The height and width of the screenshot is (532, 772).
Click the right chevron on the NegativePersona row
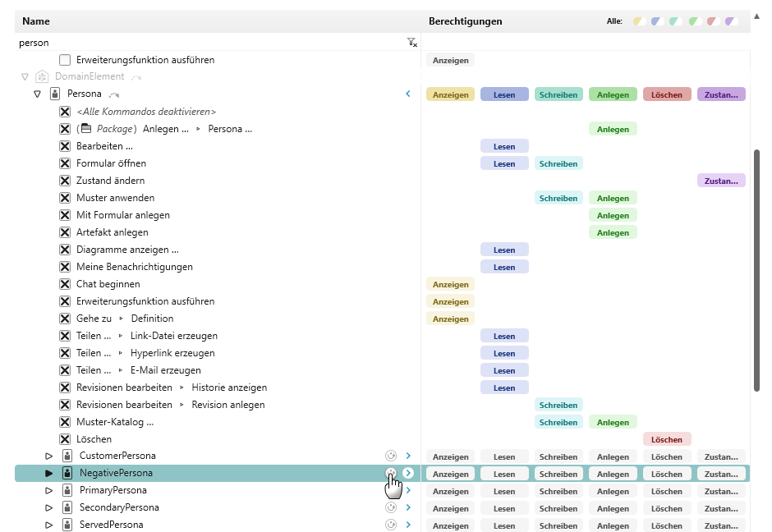(408, 473)
